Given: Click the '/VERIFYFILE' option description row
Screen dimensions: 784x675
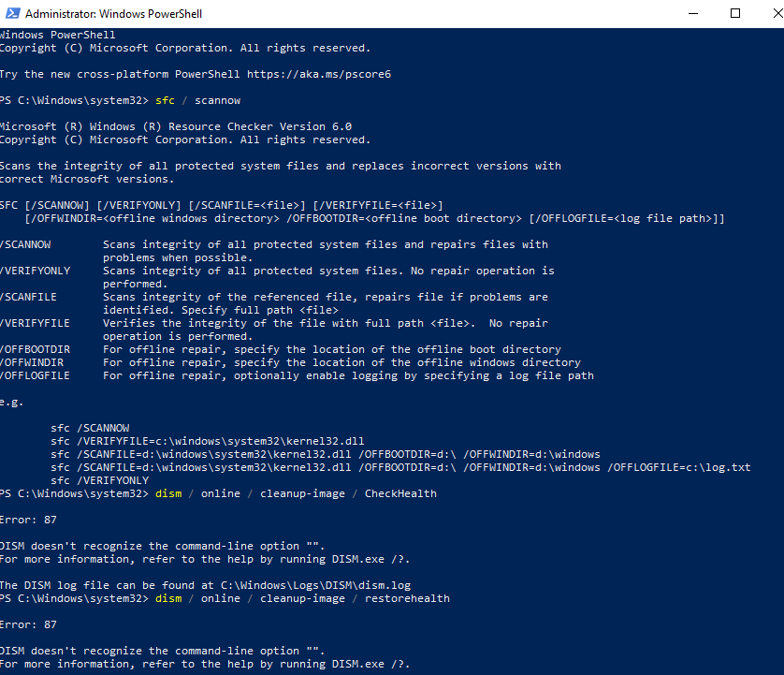Looking at the screenshot, I should 274,330.
